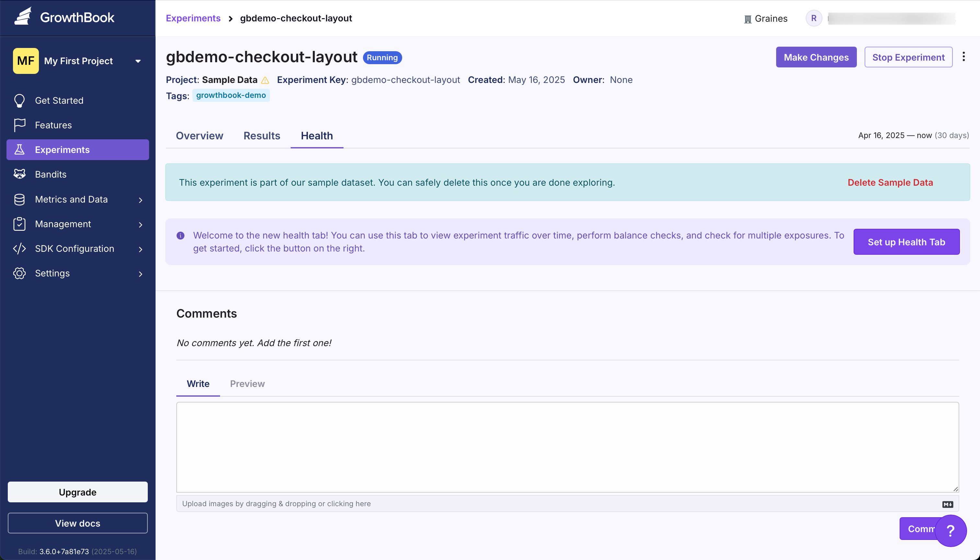Click the Make Changes button

(x=816, y=57)
